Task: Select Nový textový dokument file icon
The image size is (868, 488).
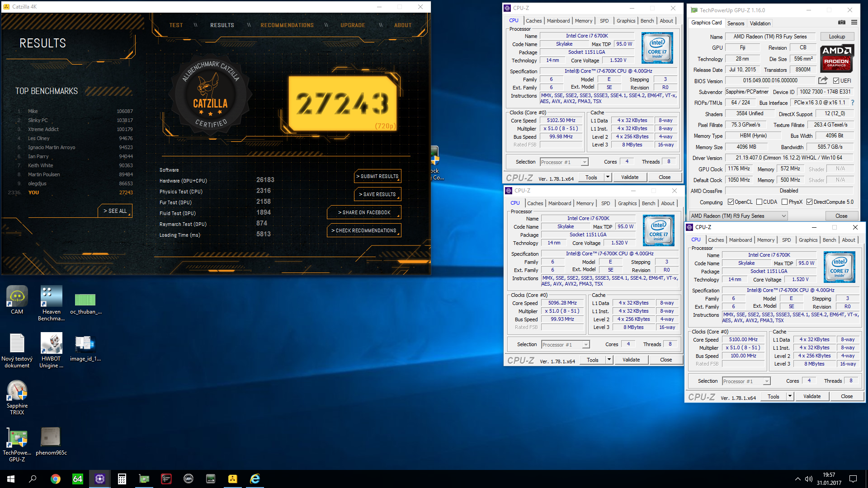Action: 17,350
